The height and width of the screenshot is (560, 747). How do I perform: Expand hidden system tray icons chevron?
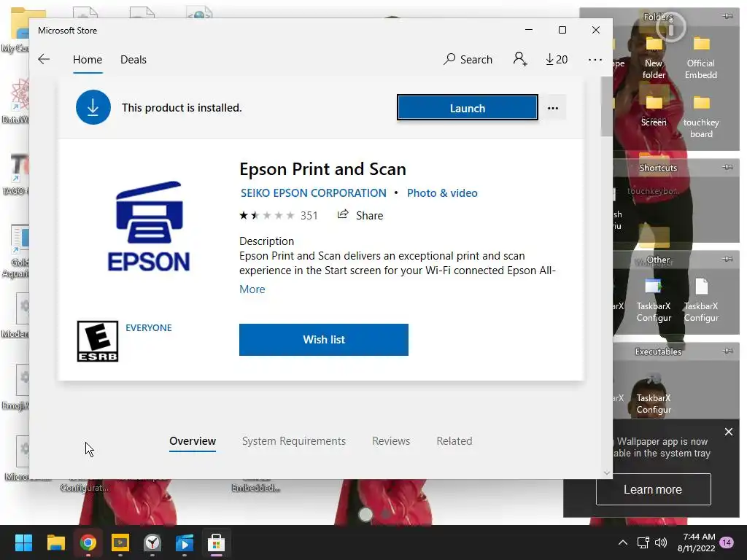pyautogui.click(x=623, y=542)
